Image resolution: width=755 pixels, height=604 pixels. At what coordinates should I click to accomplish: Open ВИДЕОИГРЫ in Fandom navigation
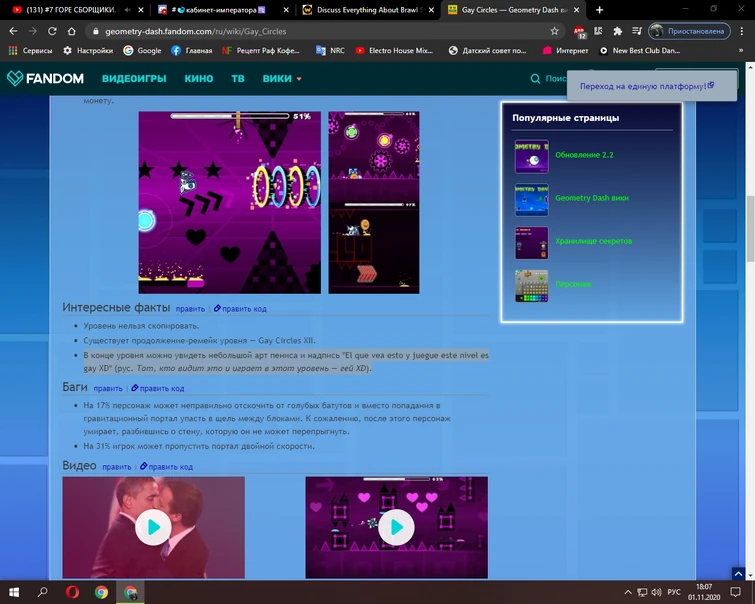134,79
